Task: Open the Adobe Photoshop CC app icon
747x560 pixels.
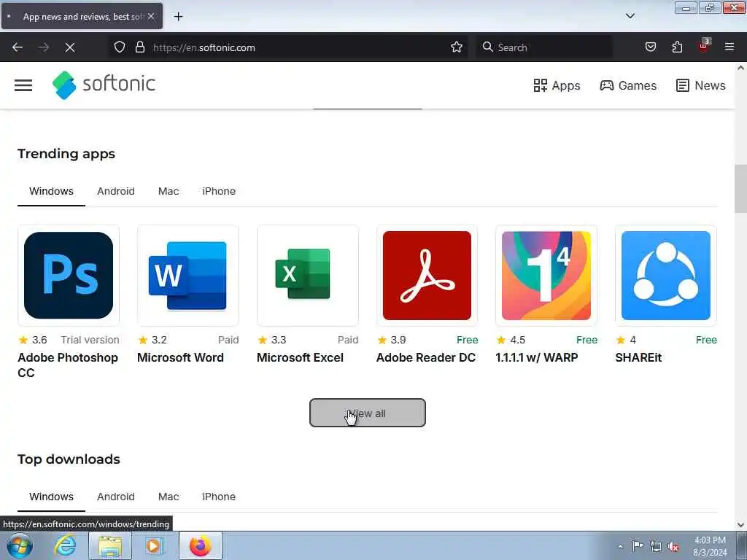Action: pyautogui.click(x=69, y=275)
